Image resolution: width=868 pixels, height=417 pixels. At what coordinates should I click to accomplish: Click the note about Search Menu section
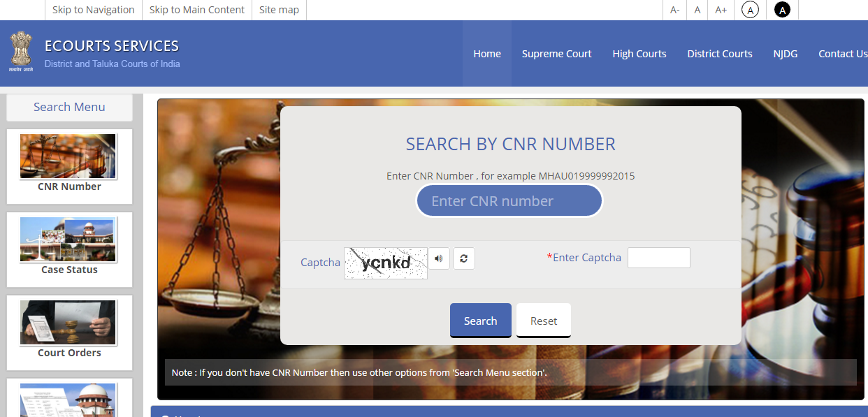pyautogui.click(x=359, y=372)
